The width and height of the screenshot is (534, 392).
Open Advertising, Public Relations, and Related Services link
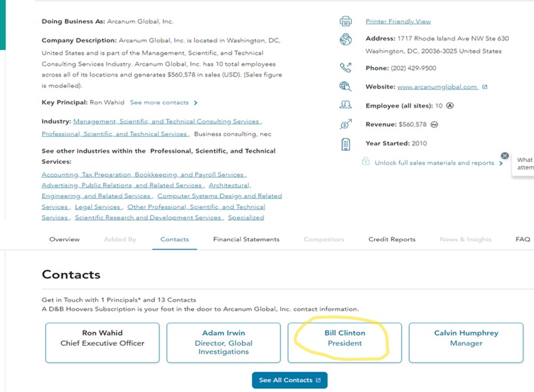coord(122,186)
